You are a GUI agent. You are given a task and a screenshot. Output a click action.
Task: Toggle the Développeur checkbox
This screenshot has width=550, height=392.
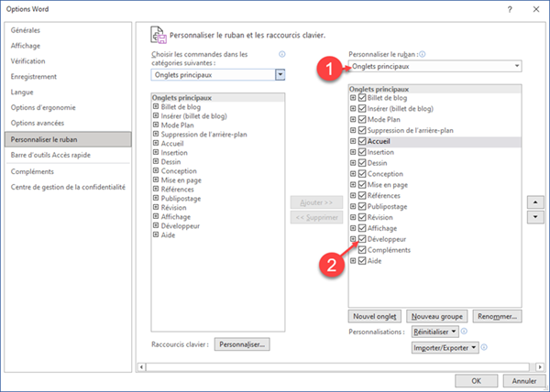coord(362,239)
